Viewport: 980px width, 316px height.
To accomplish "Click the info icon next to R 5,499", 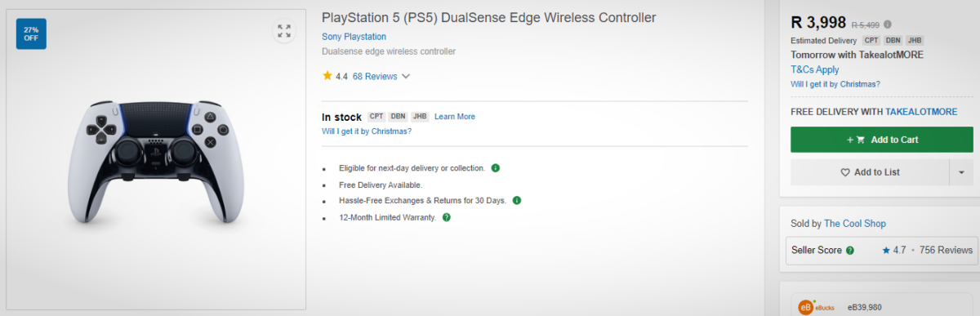I will [888, 24].
